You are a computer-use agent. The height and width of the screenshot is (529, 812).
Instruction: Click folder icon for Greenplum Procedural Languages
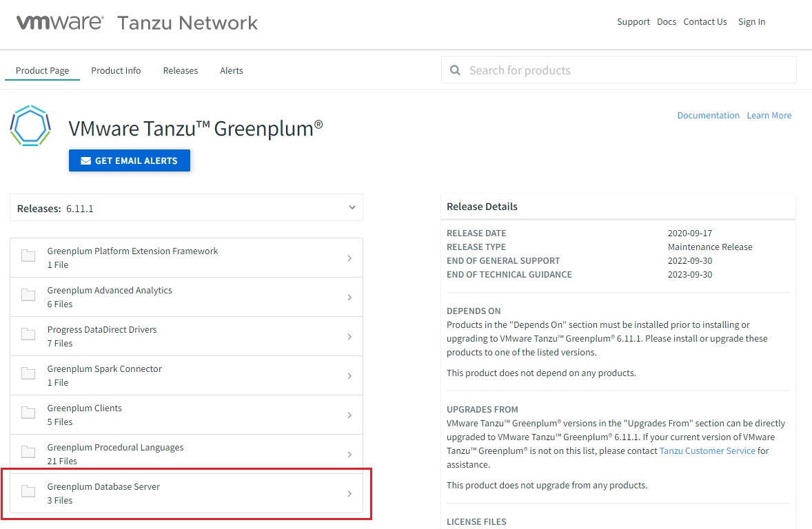[28, 452]
